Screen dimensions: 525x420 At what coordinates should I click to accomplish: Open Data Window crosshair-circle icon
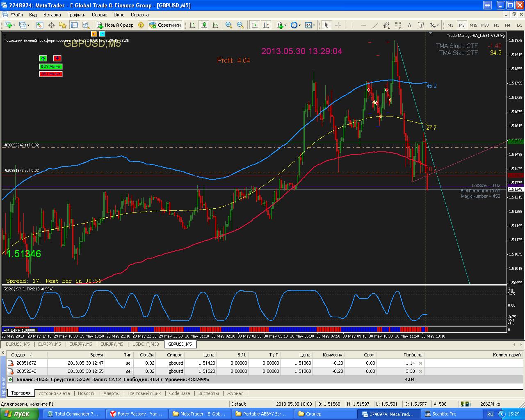tap(51, 25)
